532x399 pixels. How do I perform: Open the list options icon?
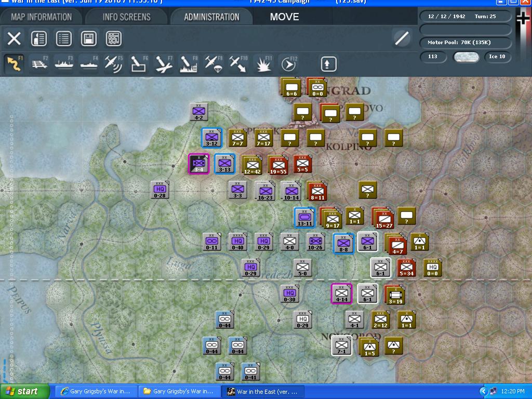(x=63, y=38)
